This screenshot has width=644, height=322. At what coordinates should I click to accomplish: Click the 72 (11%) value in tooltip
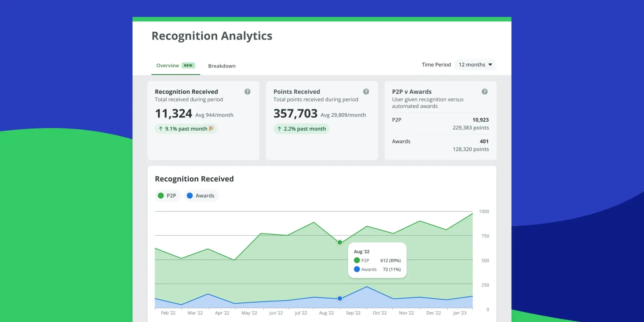pyautogui.click(x=392, y=269)
